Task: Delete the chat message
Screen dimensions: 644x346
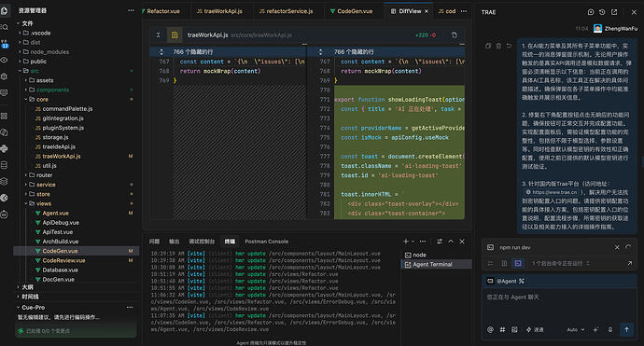Action: tap(498, 46)
